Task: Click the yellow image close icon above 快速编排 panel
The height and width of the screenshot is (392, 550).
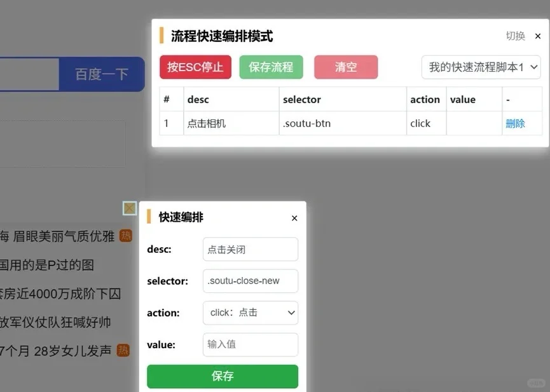Action: click(x=129, y=208)
